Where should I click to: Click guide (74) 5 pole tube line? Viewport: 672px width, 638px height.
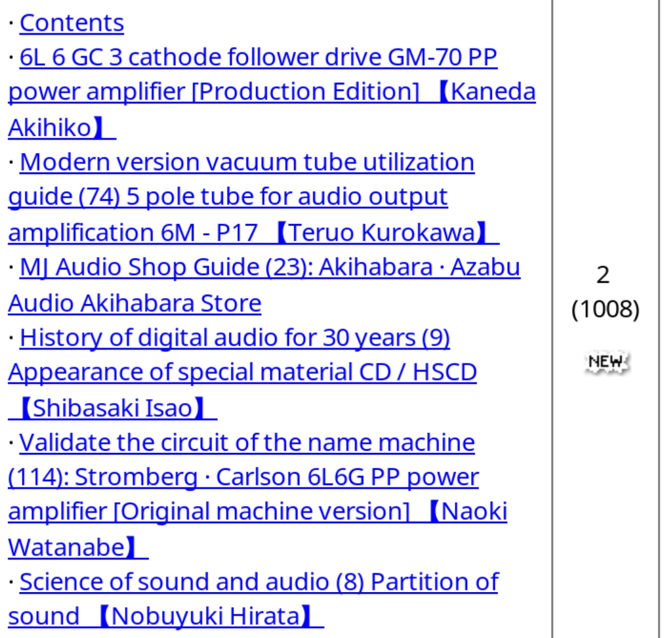tap(228, 197)
